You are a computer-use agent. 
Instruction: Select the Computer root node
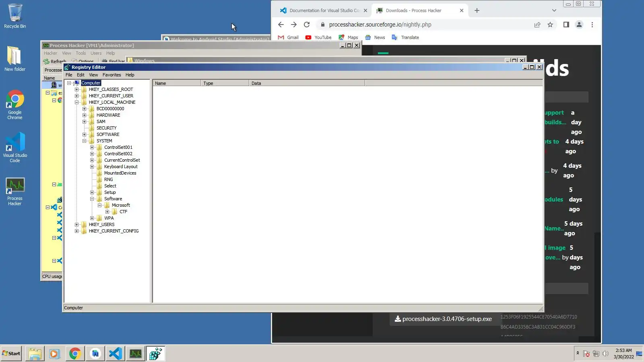(x=91, y=83)
